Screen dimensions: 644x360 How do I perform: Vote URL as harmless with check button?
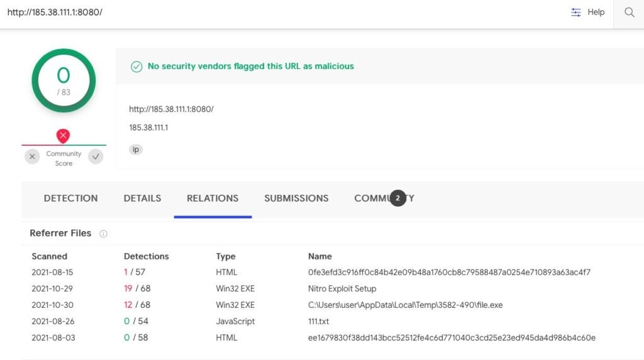click(x=96, y=156)
